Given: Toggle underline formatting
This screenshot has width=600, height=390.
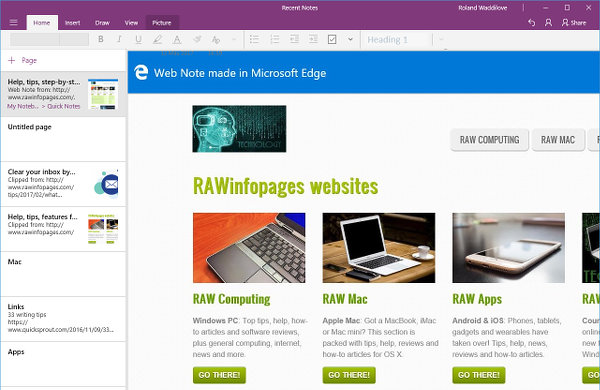Looking at the screenshot, I should pyautogui.click(x=139, y=39).
